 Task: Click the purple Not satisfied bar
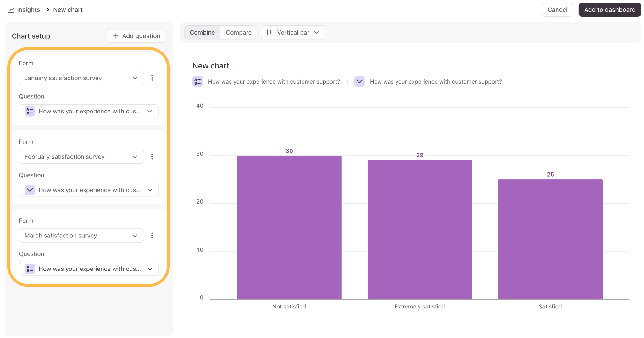pyautogui.click(x=289, y=227)
